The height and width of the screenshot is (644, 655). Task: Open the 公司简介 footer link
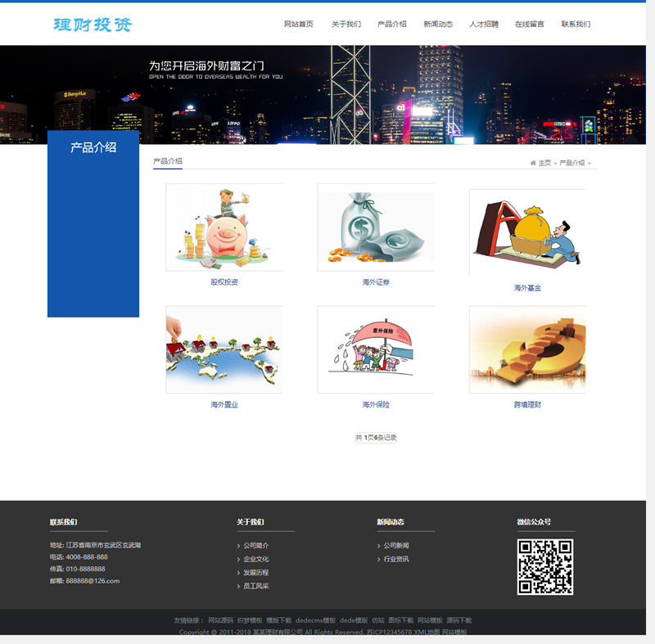256,547
